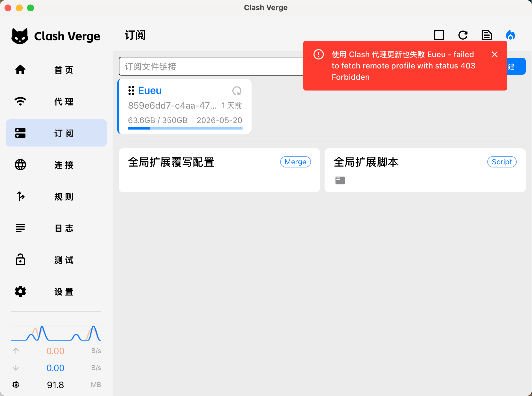Click the square icon in top toolbar
The width and height of the screenshot is (532, 396).
[439, 35]
